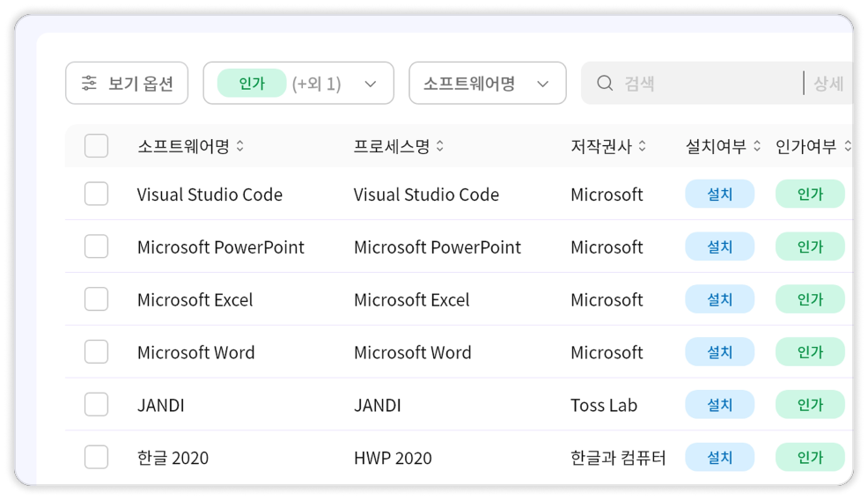The image size is (868, 500).
Task: Check the Visual Studio Code row checkbox
Action: point(96,194)
